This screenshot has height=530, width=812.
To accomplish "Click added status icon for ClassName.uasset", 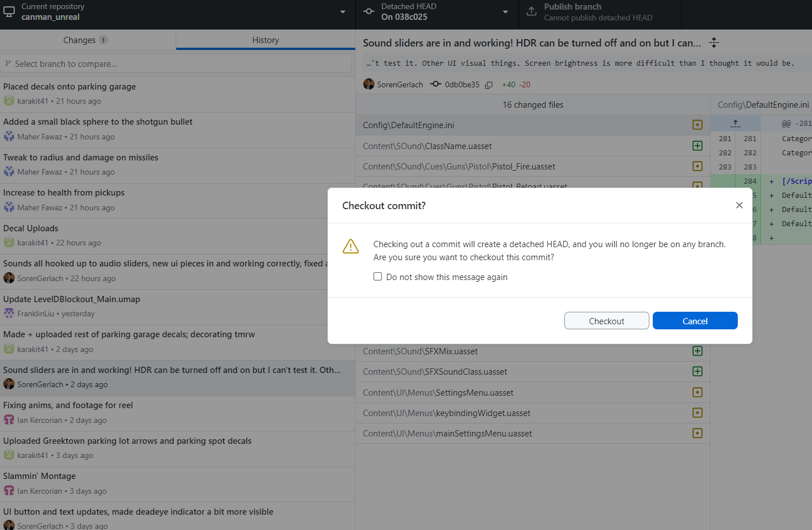I will point(698,146).
